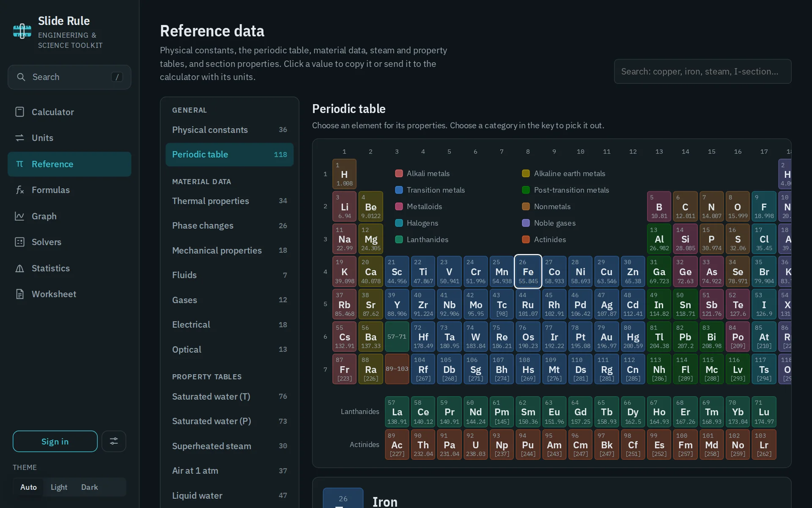The image size is (812, 508).
Task: Select the Gd gadolinium element cell
Action: pyautogui.click(x=580, y=411)
